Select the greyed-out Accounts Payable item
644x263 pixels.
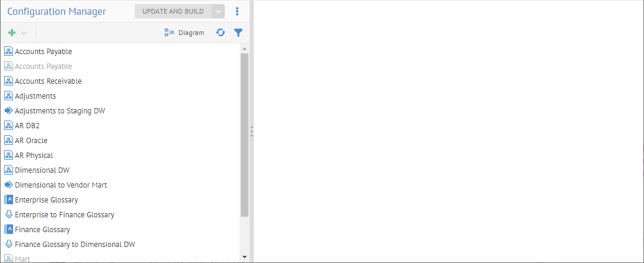[43, 66]
